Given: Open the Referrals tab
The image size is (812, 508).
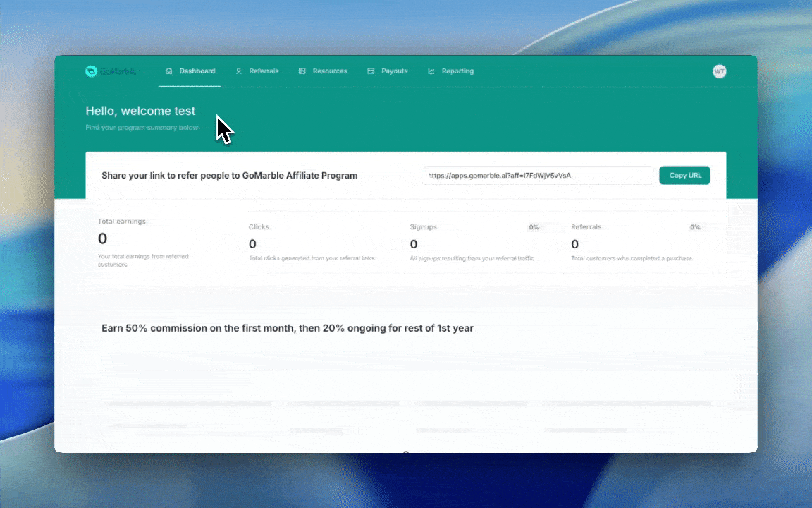Looking at the screenshot, I should coord(257,71).
